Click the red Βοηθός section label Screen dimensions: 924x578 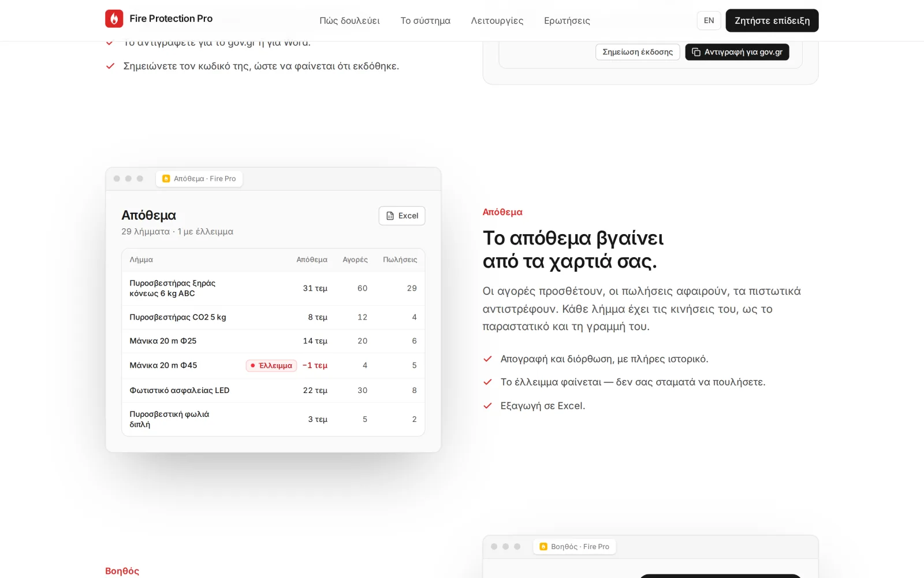(x=122, y=571)
